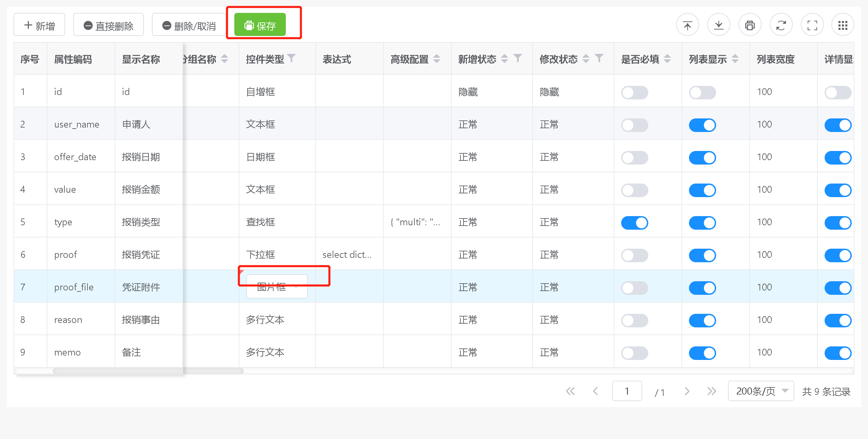This screenshot has width=868, height=439.
Task: Click the filter icon on 控件类型 column
Action: pyautogui.click(x=291, y=58)
